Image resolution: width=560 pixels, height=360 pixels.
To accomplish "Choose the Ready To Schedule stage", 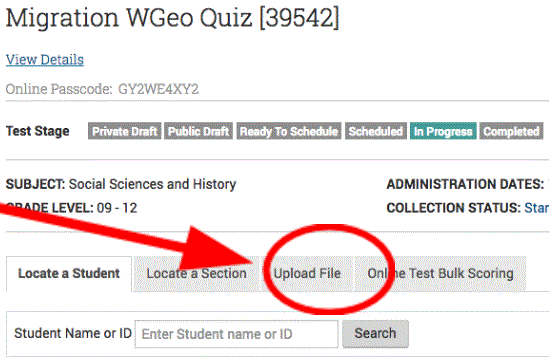I will coord(289,131).
